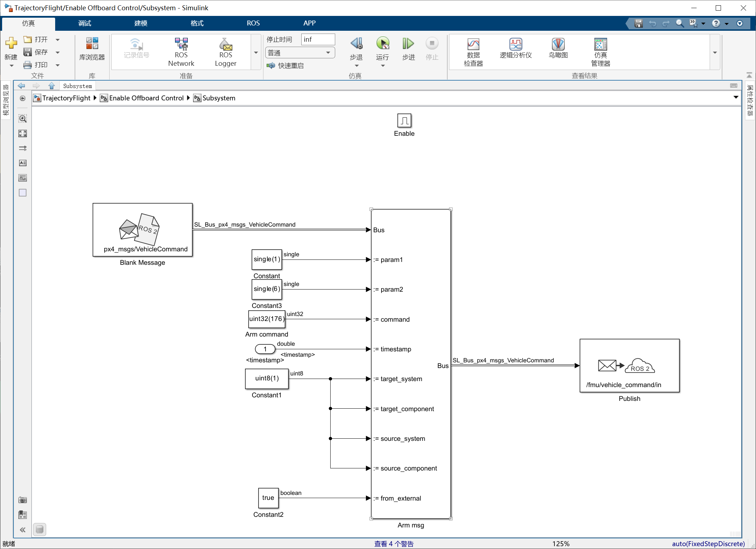The width and height of the screenshot is (756, 549).
Task: Select the timestamp inport block
Action: point(265,349)
